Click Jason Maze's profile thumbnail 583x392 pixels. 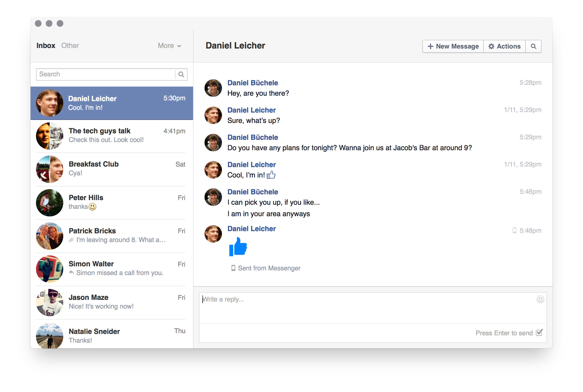[50, 302]
